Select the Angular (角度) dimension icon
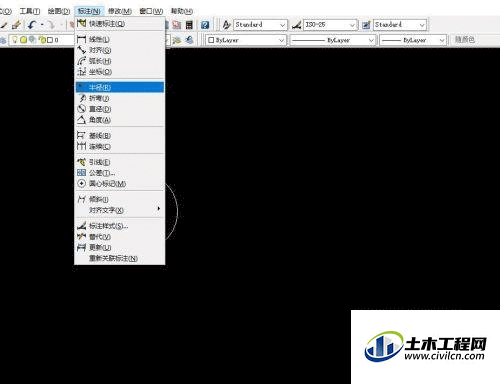This screenshot has width=500, height=384. coord(81,120)
